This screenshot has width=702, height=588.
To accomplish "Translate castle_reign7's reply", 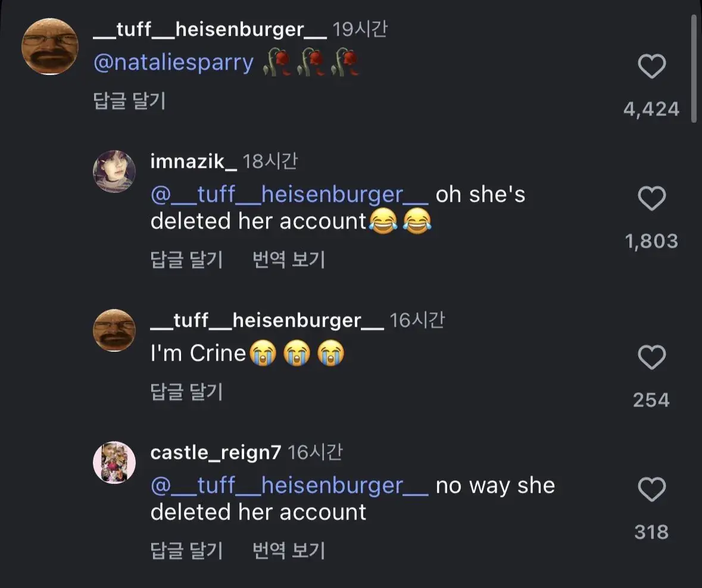I will point(289,550).
